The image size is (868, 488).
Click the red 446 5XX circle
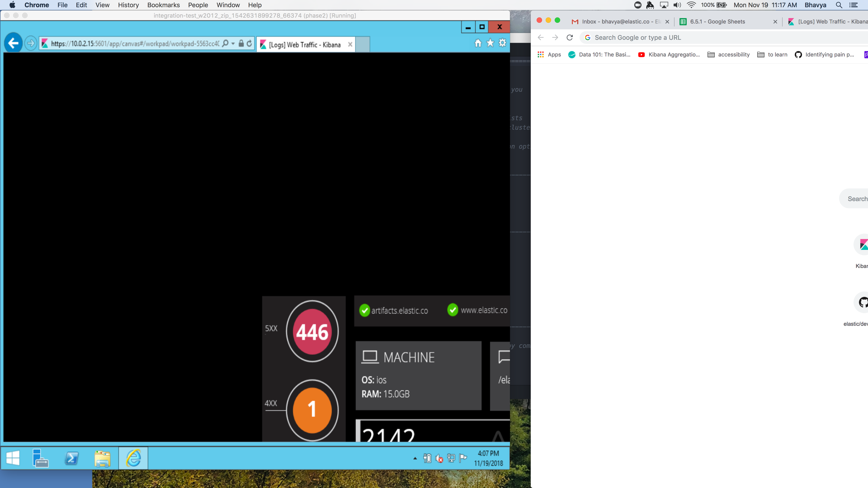click(312, 331)
